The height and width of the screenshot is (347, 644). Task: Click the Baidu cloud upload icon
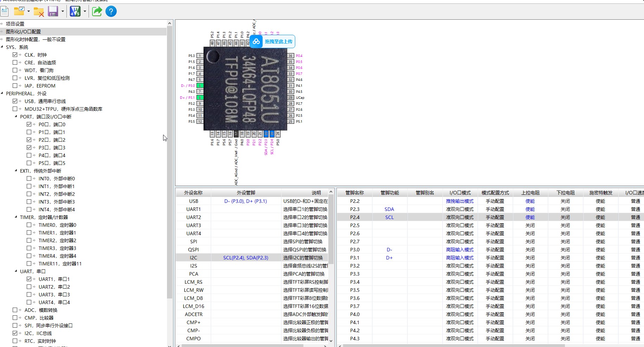click(256, 41)
